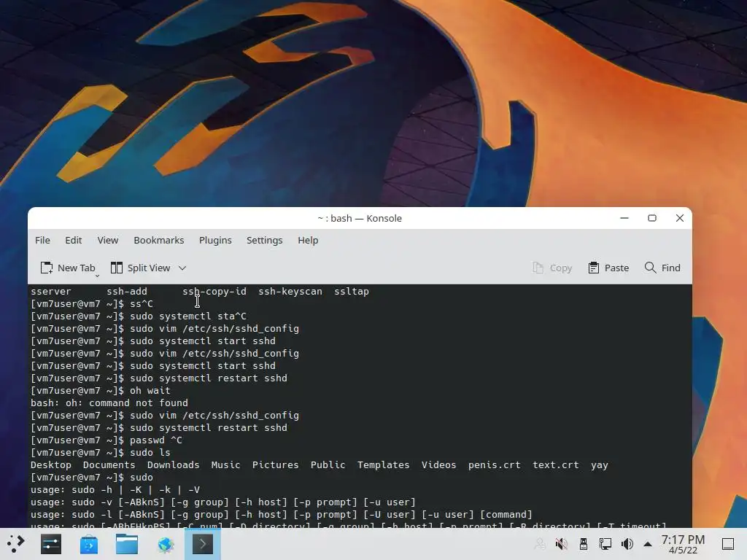Click 'ssh-copy-id' in terminal output
This screenshot has width=747, height=560.
214,292
